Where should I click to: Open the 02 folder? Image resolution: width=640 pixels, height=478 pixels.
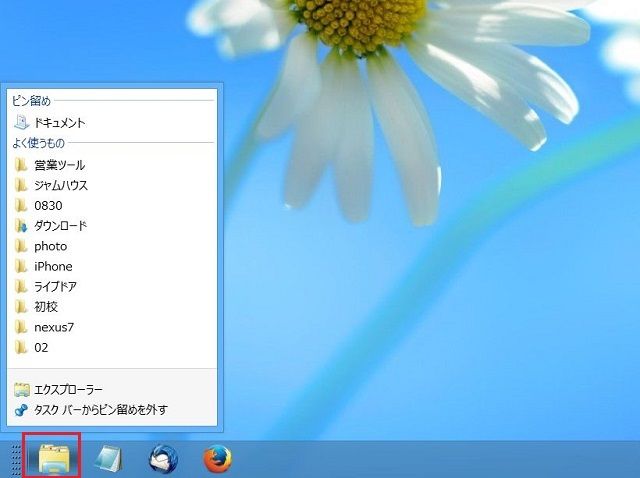click(x=112, y=347)
